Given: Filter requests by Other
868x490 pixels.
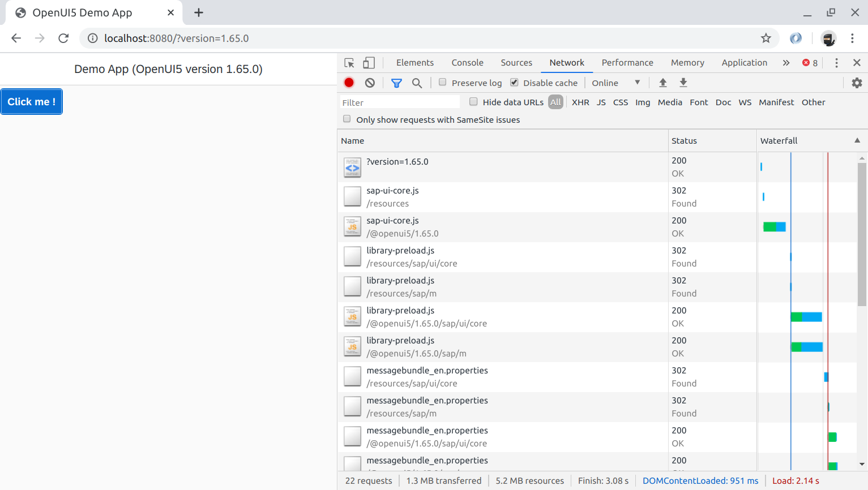Looking at the screenshot, I should point(813,102).
